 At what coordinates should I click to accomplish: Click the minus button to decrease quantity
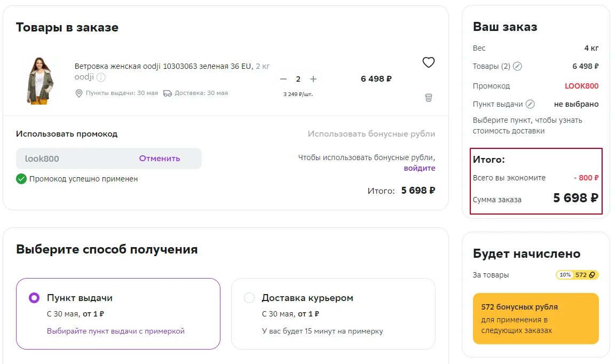283,78
